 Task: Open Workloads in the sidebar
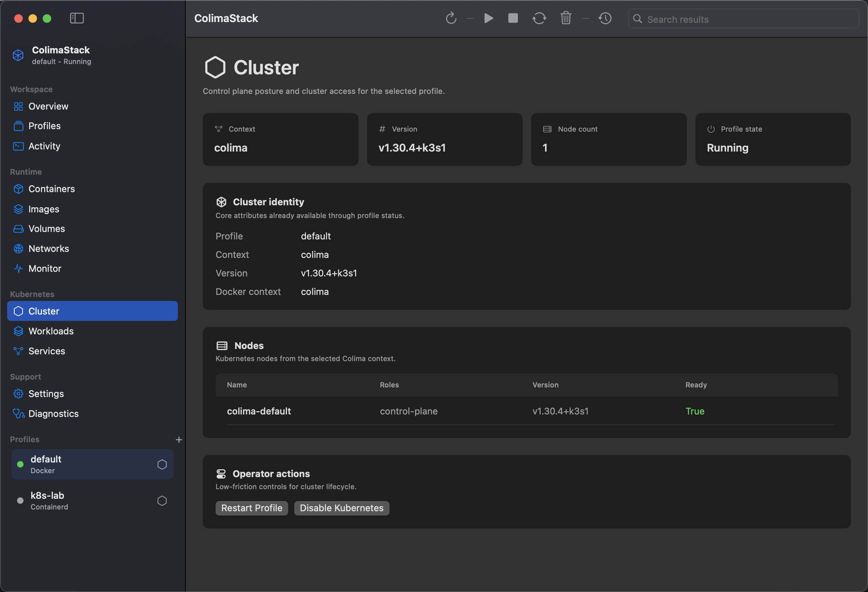click(92, 331)
